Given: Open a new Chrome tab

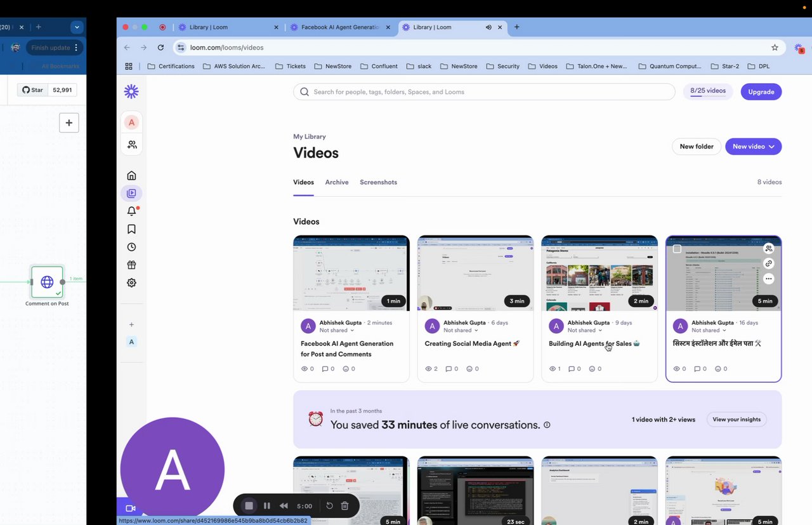Looking at the screenshot, I should [517, 27].
